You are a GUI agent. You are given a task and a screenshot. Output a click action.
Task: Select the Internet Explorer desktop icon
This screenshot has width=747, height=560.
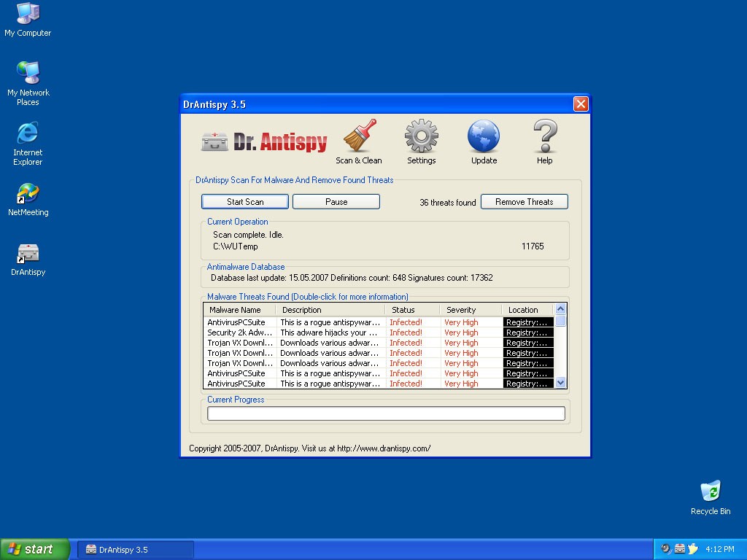click(x=28, y=133)
